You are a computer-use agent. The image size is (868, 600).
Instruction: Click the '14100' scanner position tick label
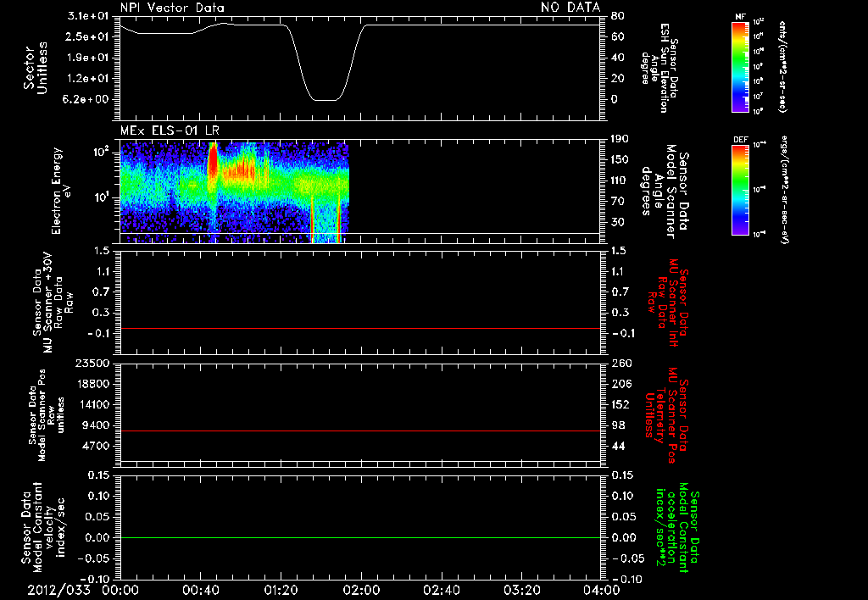point(92,404)
